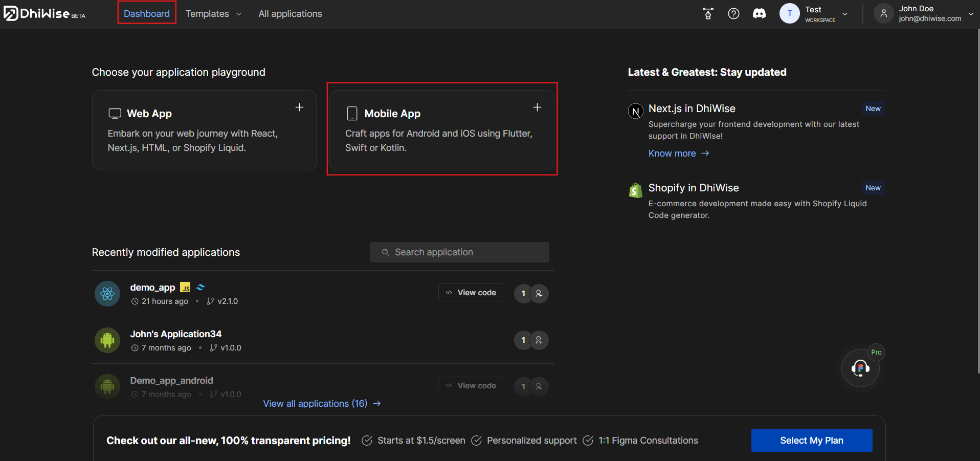Click the DhiWise logo
Screen dimensions: 980x461
point(43,13)
